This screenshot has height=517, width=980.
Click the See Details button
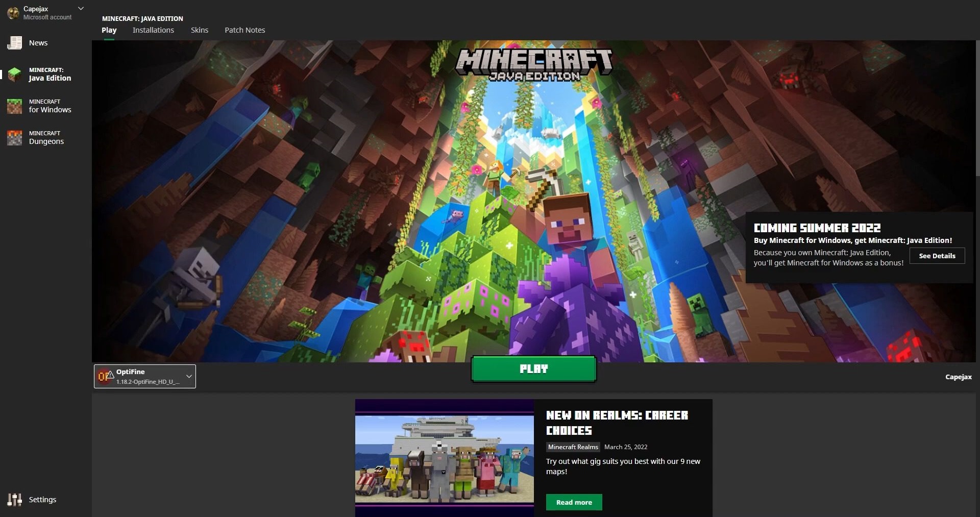[937, 256]
